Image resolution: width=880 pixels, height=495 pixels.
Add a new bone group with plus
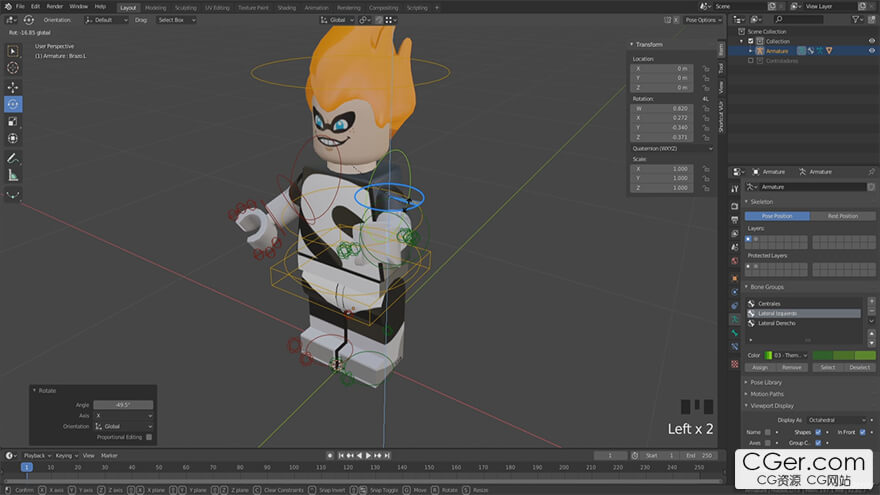point(872,301)
